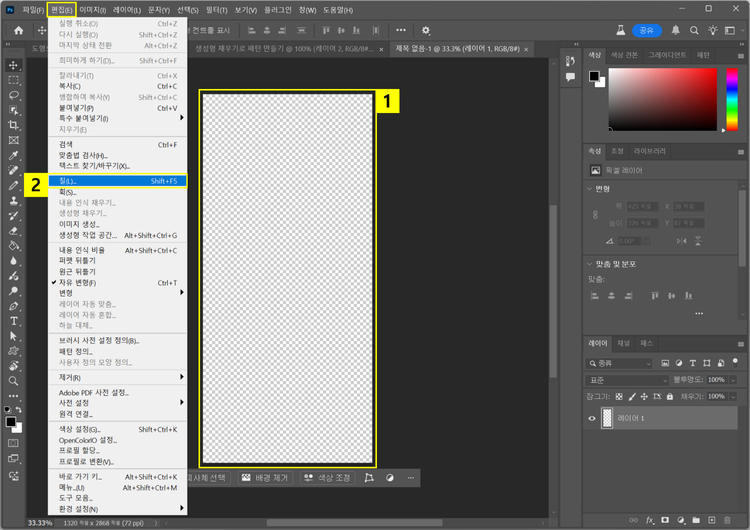This screenshot has width=750, height=530.
Task: Select the Zoom magnifier tool
Action: coord(14,381)
